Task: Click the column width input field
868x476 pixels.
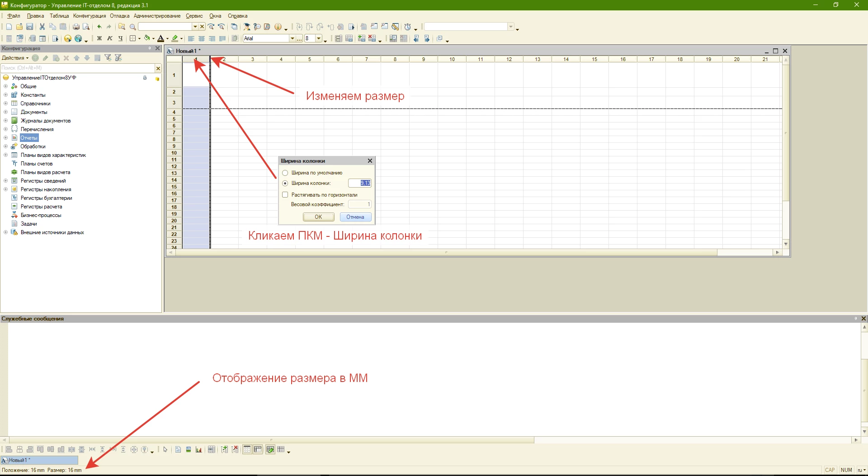Action: pos(359,183)
